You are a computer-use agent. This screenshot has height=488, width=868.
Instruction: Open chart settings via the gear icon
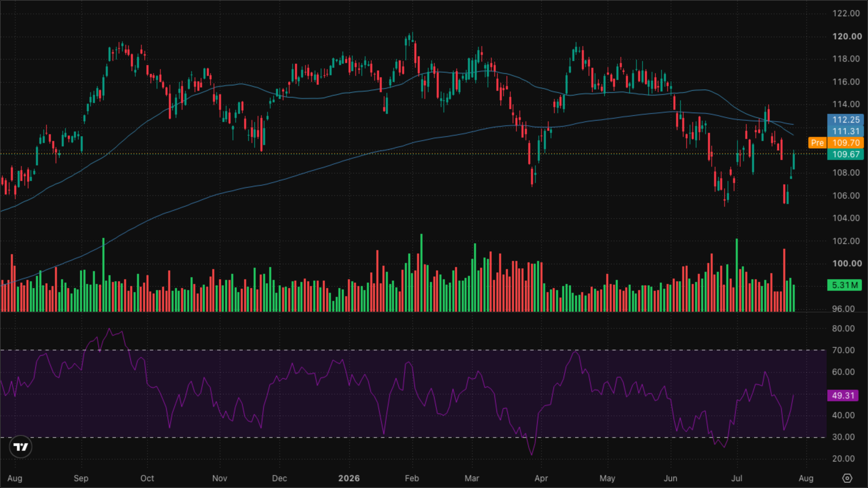[847, 478]
